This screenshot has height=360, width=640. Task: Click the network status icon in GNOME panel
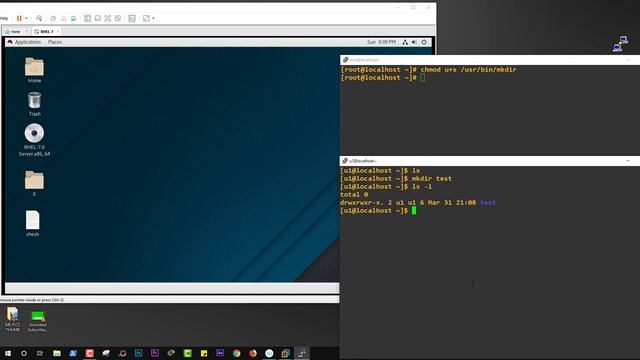[x=405, y=42]
